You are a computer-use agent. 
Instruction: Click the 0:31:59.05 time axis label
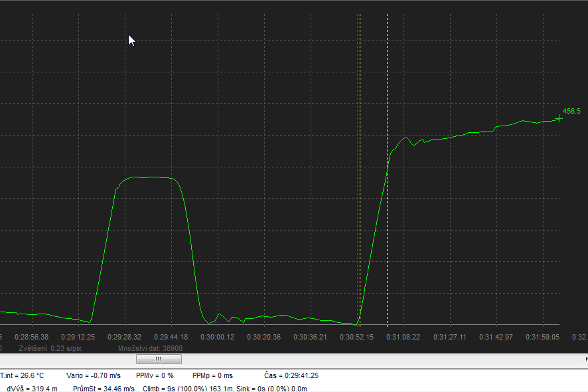pyautogui.click(x=543, y=338)
